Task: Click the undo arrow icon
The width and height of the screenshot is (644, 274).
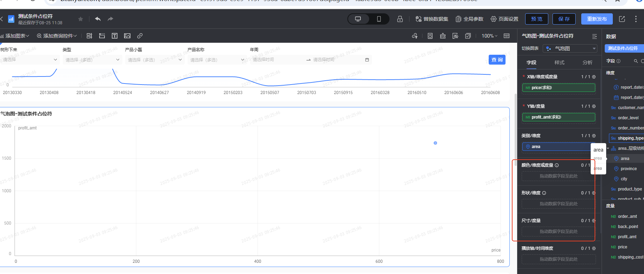Action: coord(98,19)
